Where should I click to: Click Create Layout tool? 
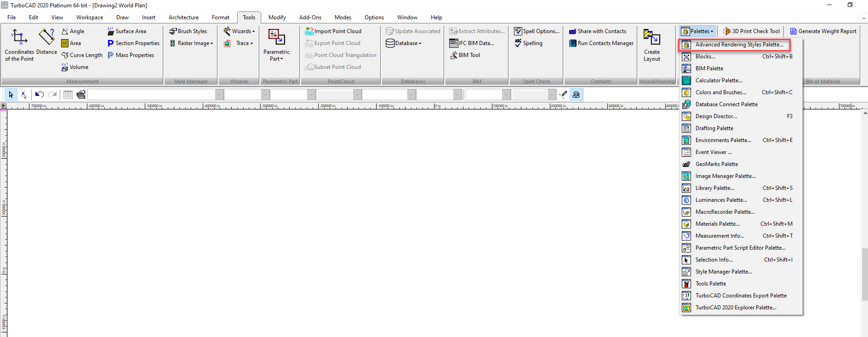coord(651,45)
